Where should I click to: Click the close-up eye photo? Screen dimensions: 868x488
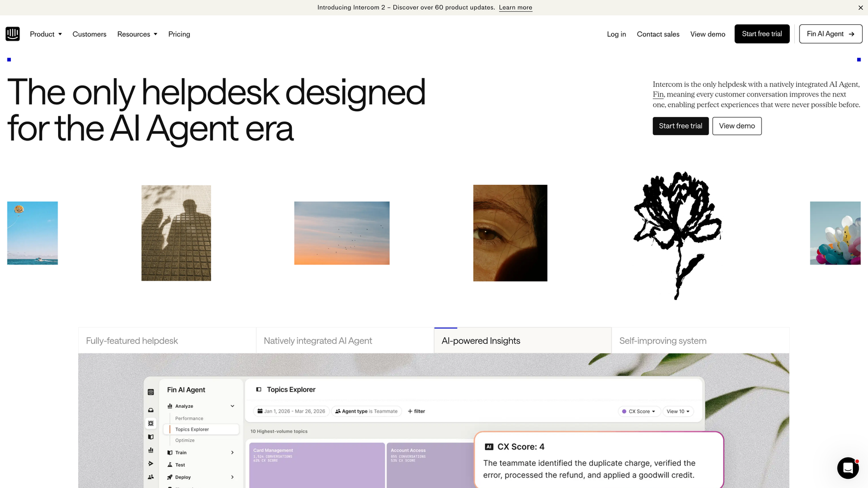510,233
